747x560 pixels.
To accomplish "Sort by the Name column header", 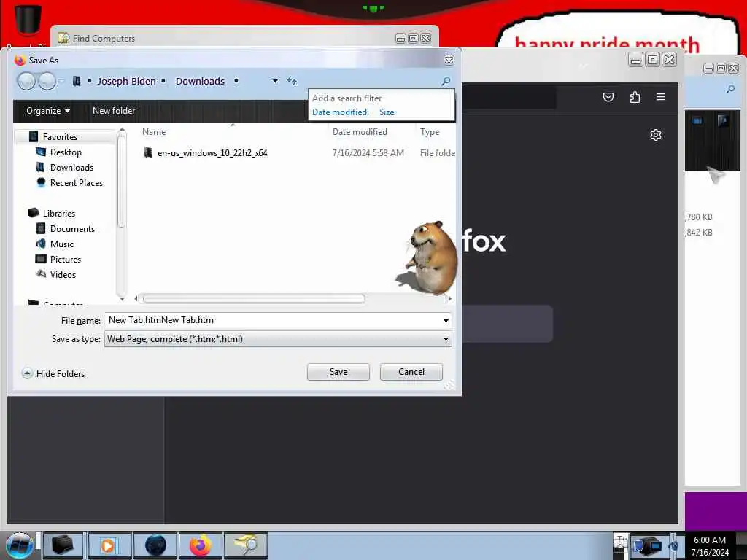I will [154, 132].
